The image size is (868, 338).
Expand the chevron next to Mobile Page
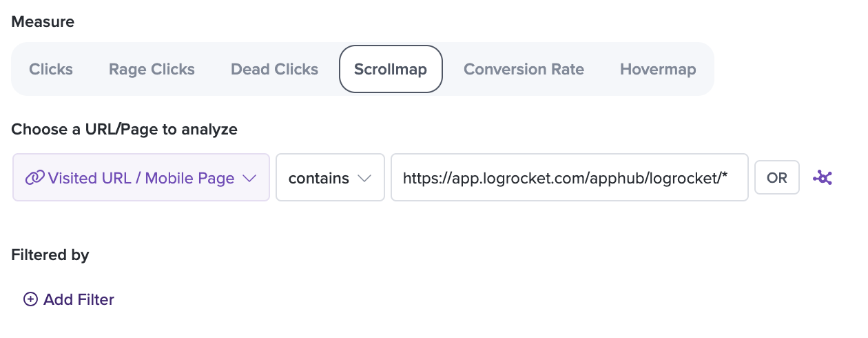[249, 178]
